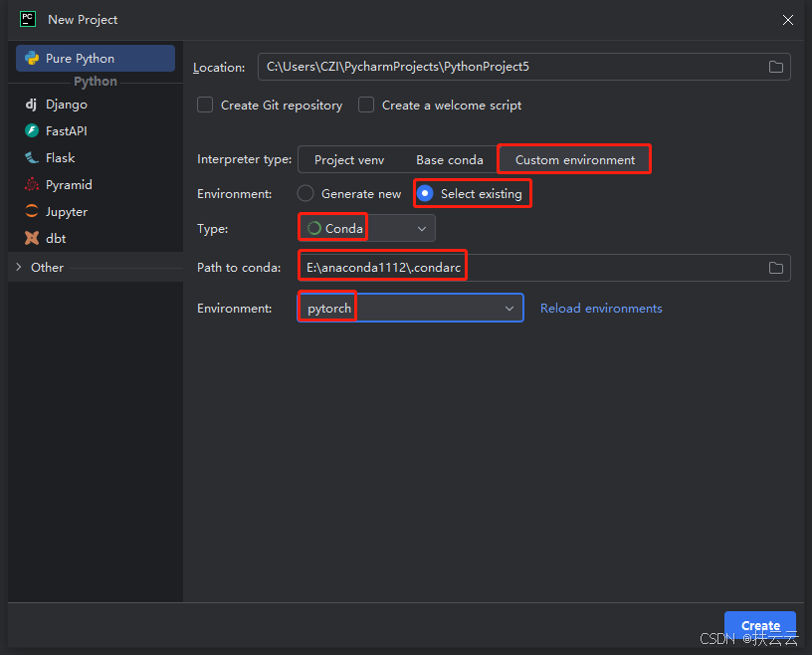812x655 pixels.
Task: Click the Conda ring icon in Type
Action: [314, 229]
